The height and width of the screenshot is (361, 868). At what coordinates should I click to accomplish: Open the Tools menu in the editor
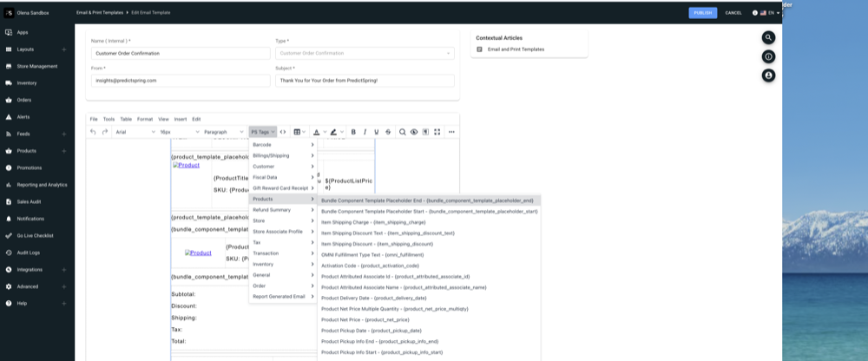(108, 119)
